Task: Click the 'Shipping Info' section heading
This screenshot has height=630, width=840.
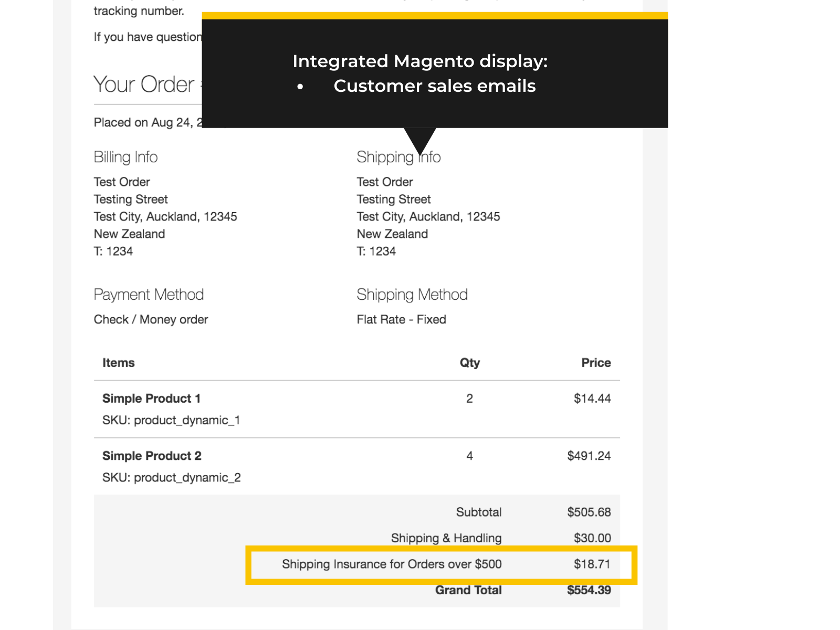Action: tap(398, 157)
